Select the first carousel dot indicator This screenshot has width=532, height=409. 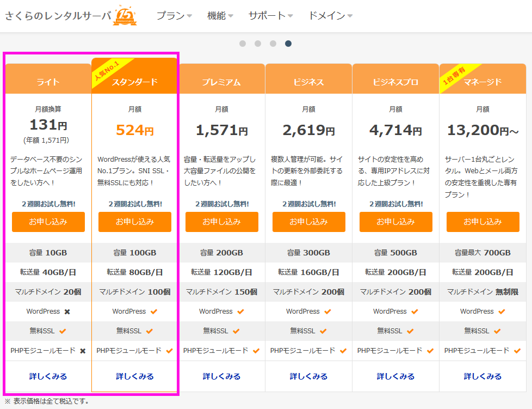(243, 44)
